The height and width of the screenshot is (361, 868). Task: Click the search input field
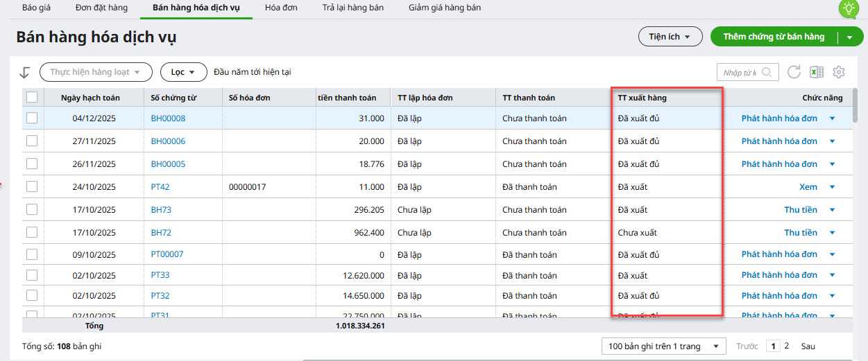coord(740,72)
